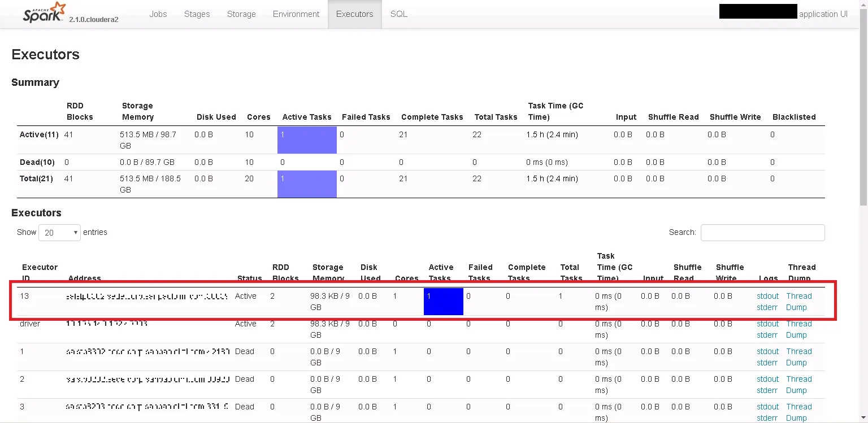Sort executors list by Address header
This screenshot has height=423, width=868.
pyautogui.click(x=85, y=278)
